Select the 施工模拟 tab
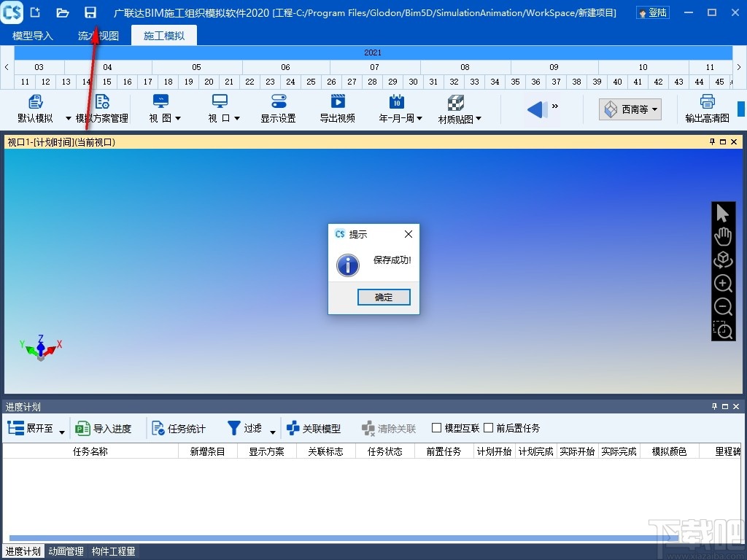This screenshot has height=560, width=747. point(164,36)
